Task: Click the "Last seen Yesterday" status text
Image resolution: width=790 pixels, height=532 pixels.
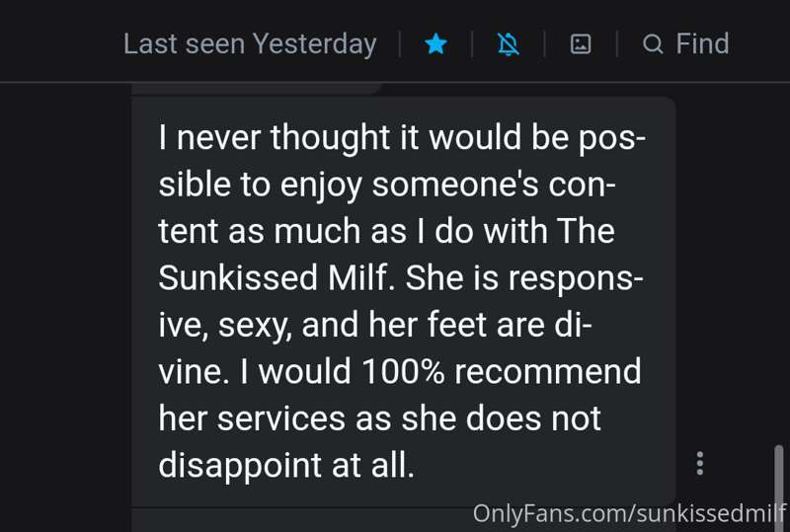Action: click(x=250, y=44)
